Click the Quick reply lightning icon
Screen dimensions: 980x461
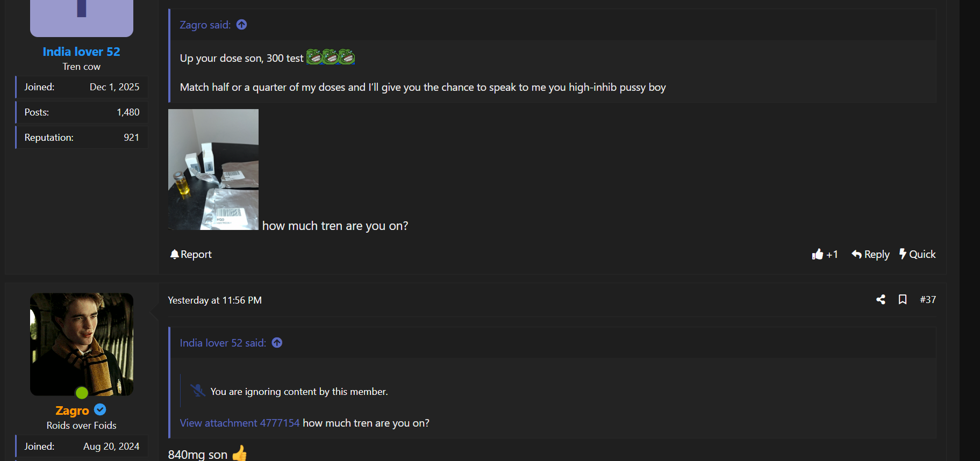[x=903, y=254]
